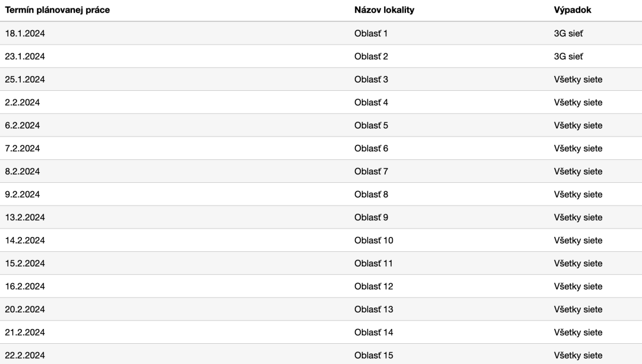Screen dimensions: 642x364
Task: Select the date cell 25.1.2024
Action: coord(25,80)
